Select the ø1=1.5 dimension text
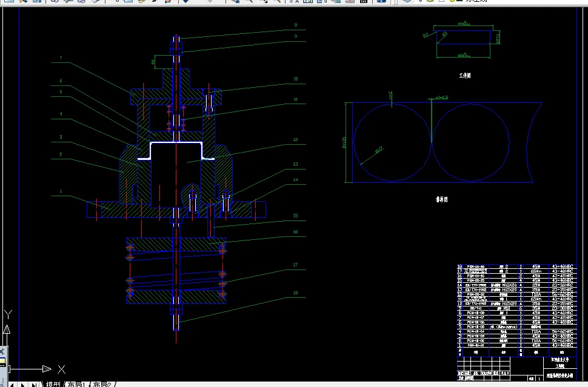Screen dimensions: 588x387 [x=442, y=98]
